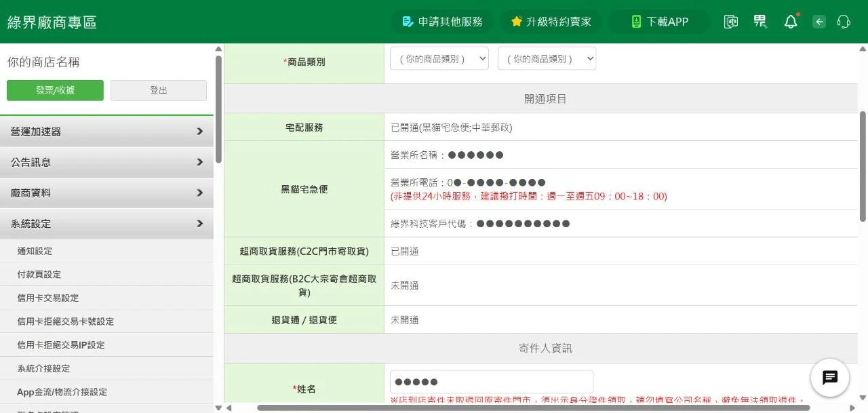Open the ECPay wallet icon in header

click(x=731, y=22)
